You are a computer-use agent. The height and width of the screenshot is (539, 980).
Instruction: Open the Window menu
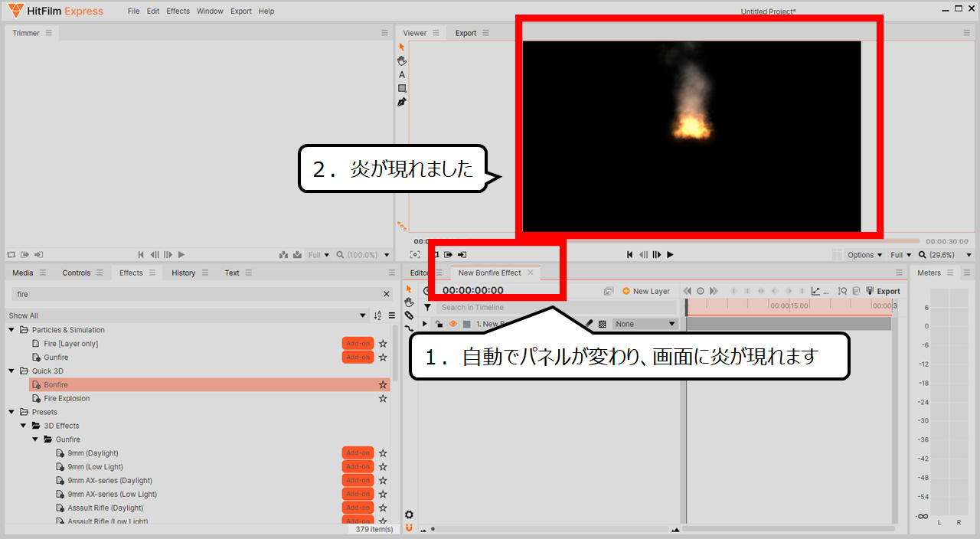[x=210, y=11]
